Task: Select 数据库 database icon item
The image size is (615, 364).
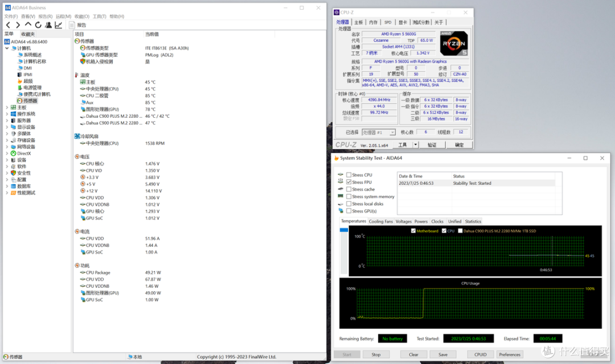Action: point(13,186)
